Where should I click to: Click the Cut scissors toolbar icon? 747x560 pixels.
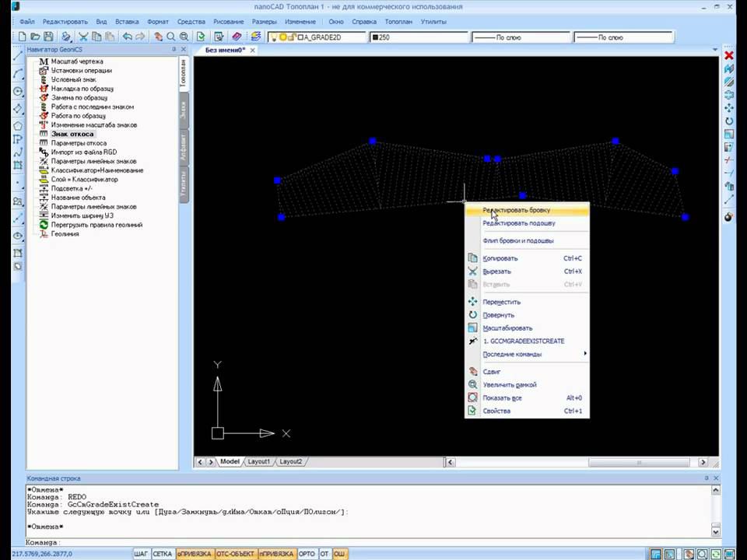click(x=83, y=37)
